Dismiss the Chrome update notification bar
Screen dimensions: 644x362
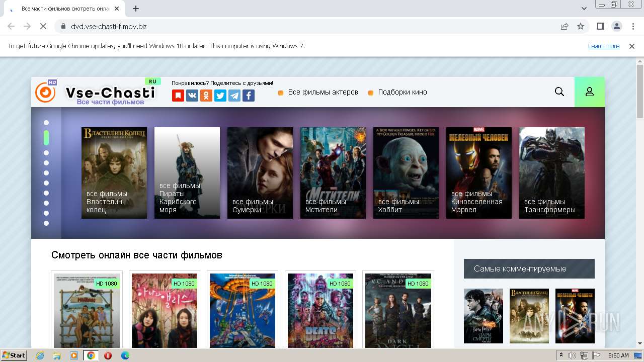[x=632, y=46]
